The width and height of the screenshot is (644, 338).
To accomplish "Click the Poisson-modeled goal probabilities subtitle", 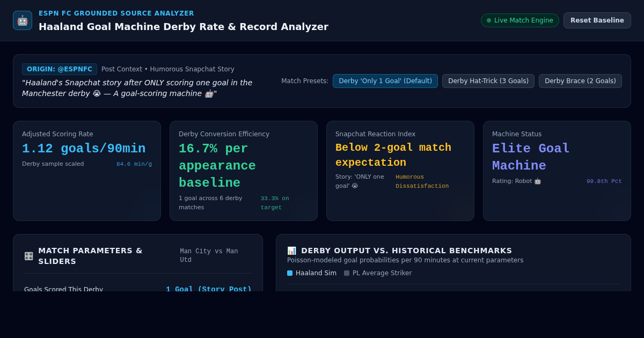I will coord(405,260).
